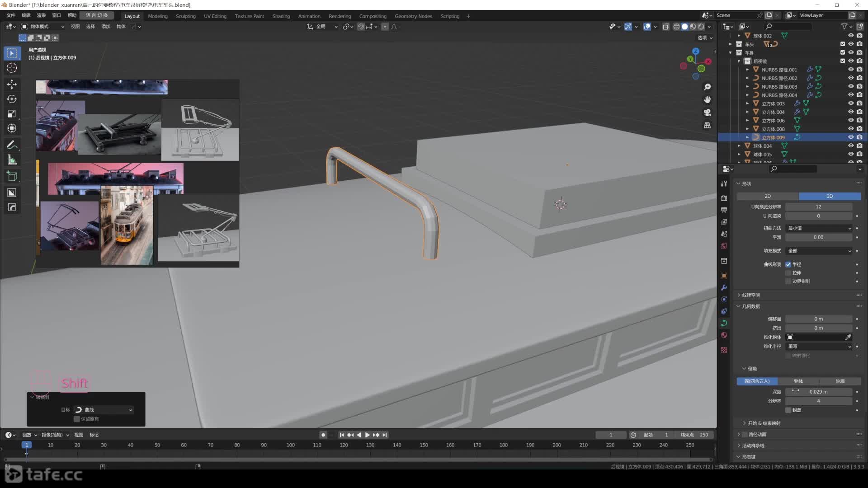
Task: Activate the 3D Cursor tool
Action: pyautogui.click(x=12, y=68)
